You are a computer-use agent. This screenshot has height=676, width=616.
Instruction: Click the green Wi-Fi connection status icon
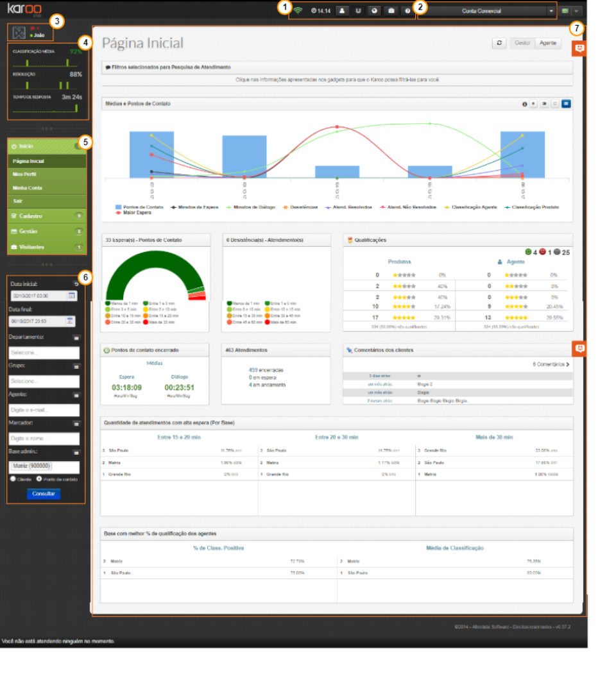(298, 10)
